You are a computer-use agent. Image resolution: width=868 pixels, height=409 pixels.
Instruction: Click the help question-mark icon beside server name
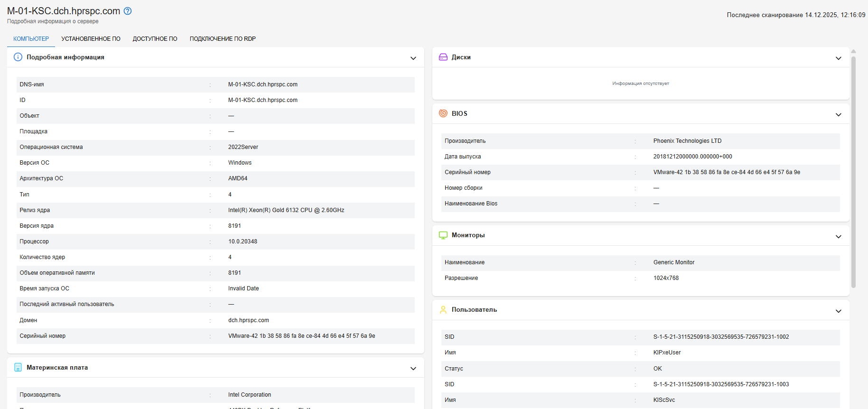[x=128, y=11]
